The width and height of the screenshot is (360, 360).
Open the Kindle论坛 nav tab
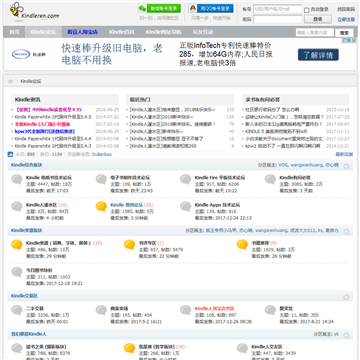point(42,32)
